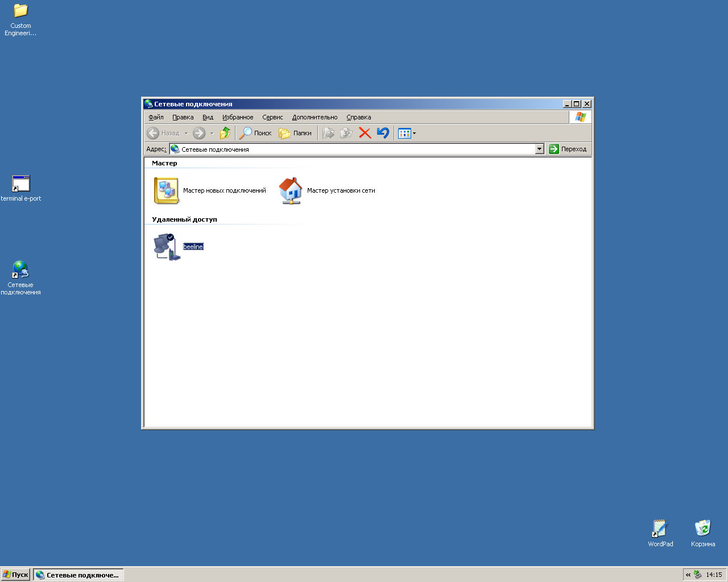This screenshot has width=728, height=582.
Task: Click the Пуск start button
Action: [x=15, y=575]
